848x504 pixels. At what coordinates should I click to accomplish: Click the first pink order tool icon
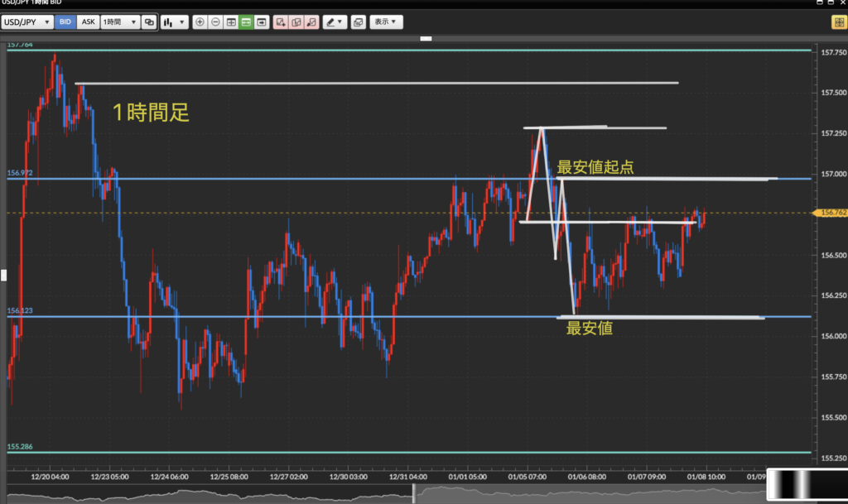[x=281, y=22]
